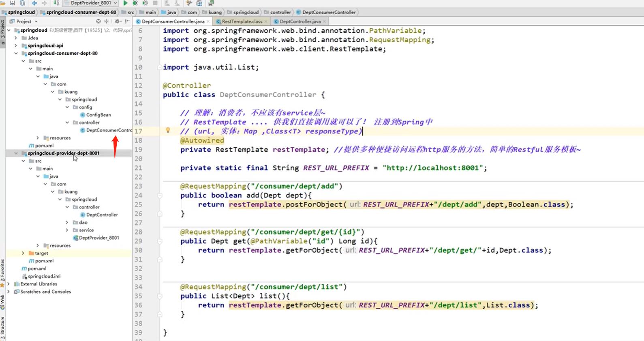The height and width of the screenshot is (341, 644).
Task: Expand External Libraries node
Action: [x=9, y=284]
